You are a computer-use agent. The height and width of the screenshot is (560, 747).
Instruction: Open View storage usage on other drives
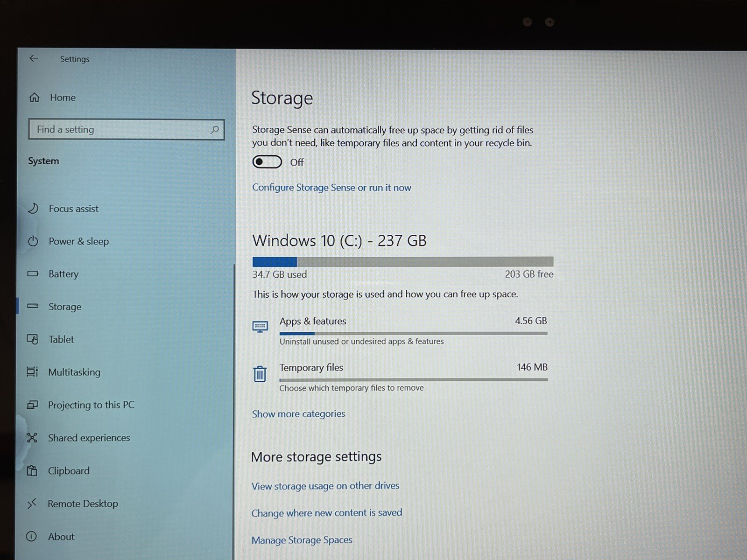point(325,486)
